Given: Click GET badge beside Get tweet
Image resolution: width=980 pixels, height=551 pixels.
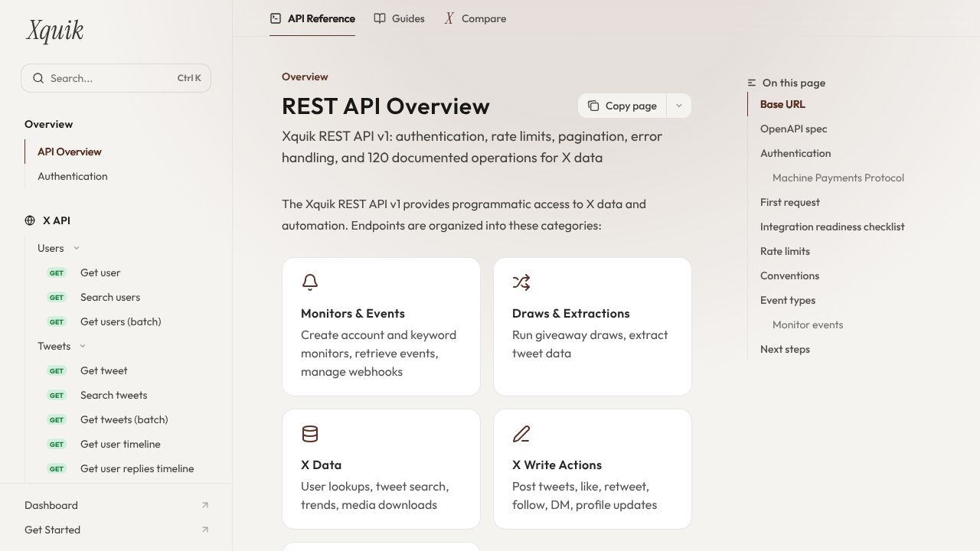Looking at the screenshot, I should (x=57, y=371).
